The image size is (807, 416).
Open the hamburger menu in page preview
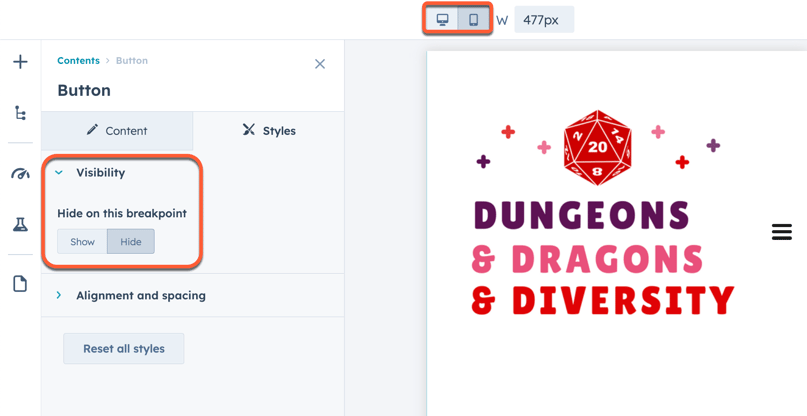[x=782, y=232]
